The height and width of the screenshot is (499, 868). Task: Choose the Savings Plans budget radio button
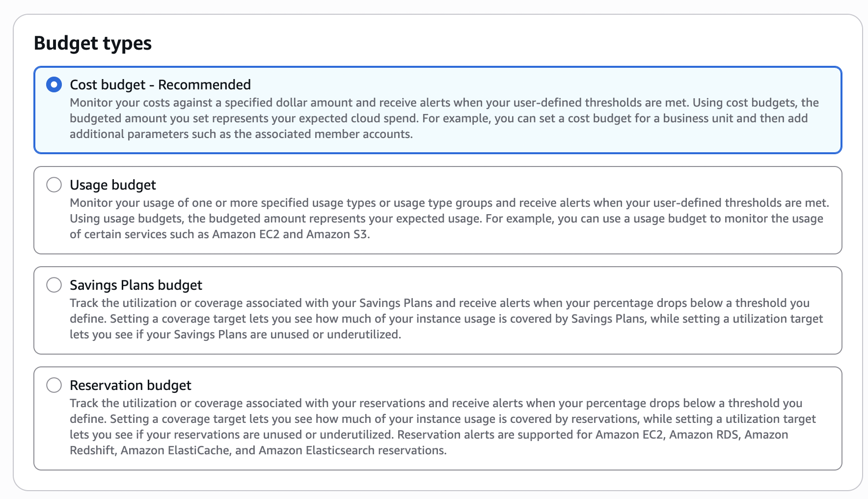(54, 285)
